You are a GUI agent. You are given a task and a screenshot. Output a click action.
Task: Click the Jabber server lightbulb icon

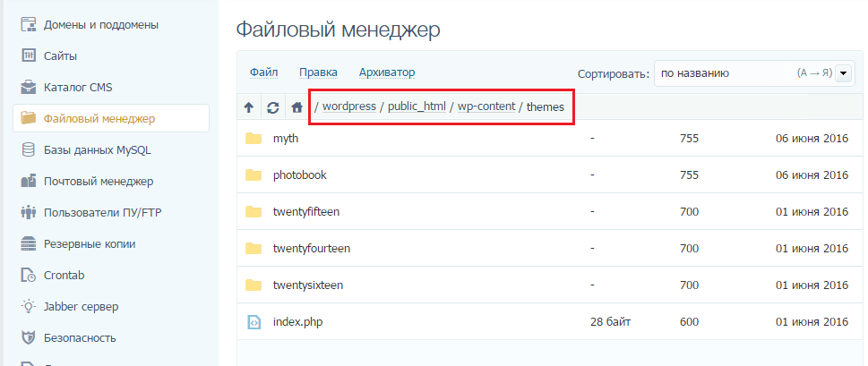tap(29, 306)
